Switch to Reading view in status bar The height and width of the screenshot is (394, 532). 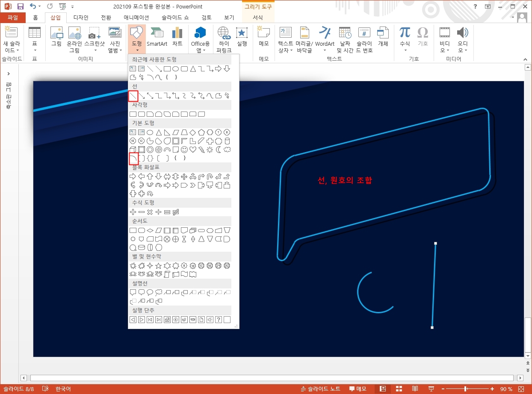pyautogui.click(x=415, y=389)
